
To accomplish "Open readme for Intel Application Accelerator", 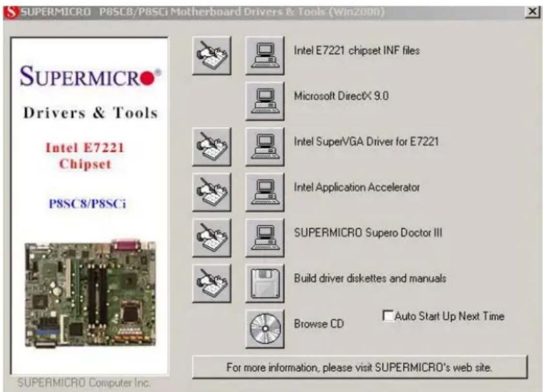I will click(x=211, y=192).
